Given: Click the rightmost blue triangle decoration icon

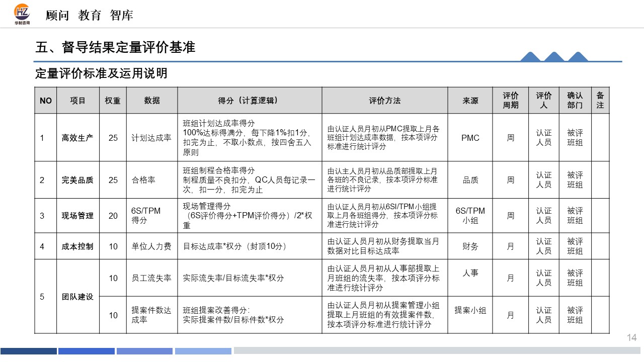Looking at the screenshot, I should 578,56.
